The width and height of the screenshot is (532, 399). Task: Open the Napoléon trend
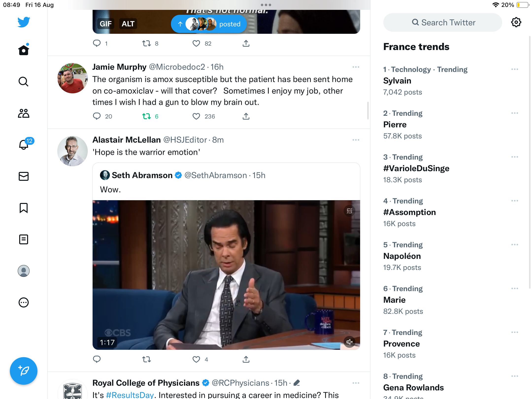tap(402, 256)
